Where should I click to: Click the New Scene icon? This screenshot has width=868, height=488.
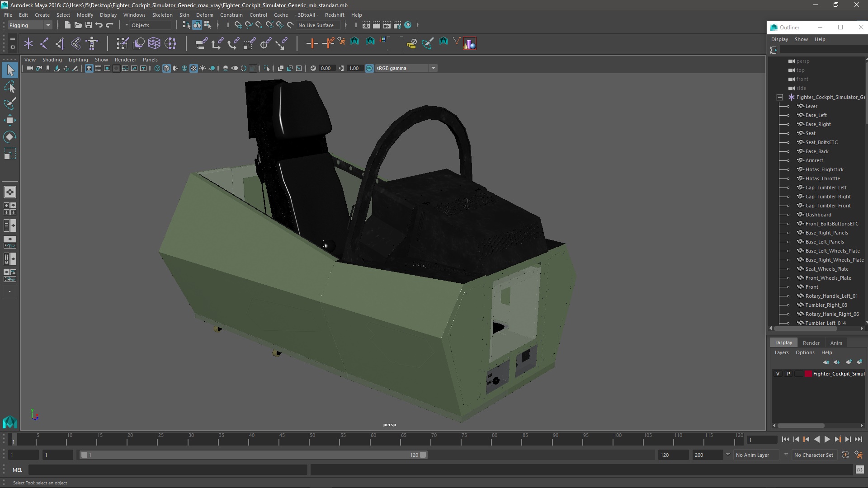coord(67,25)
